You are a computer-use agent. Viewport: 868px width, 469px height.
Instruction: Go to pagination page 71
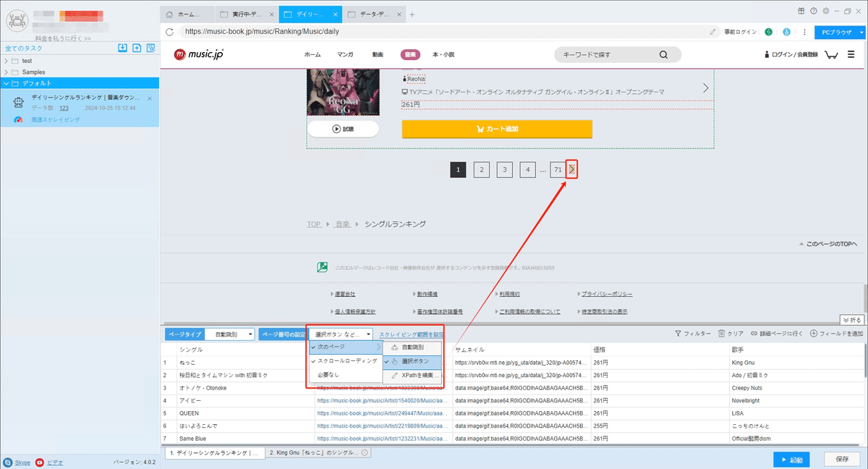pos(558,169)
